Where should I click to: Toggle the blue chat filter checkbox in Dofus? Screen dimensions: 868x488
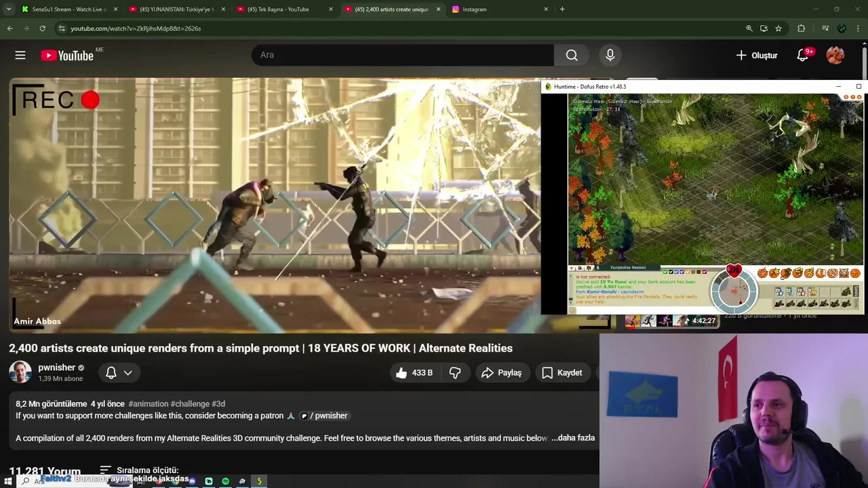coord(676,272)
